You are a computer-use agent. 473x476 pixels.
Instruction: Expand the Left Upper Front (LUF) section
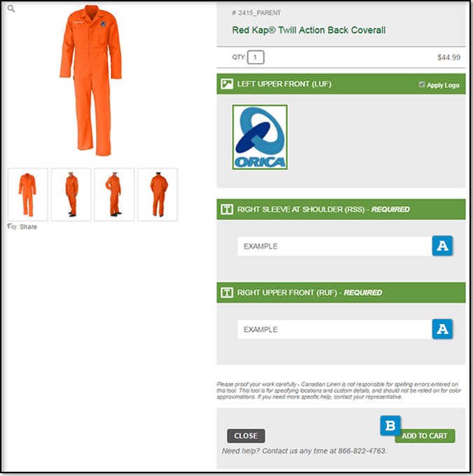pos(341,84)
